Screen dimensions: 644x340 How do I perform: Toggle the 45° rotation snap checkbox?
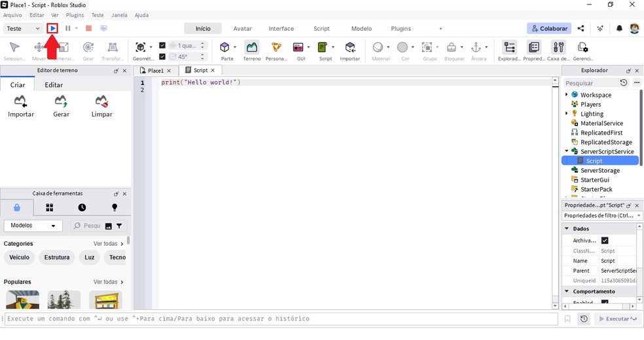coord(162,57)
